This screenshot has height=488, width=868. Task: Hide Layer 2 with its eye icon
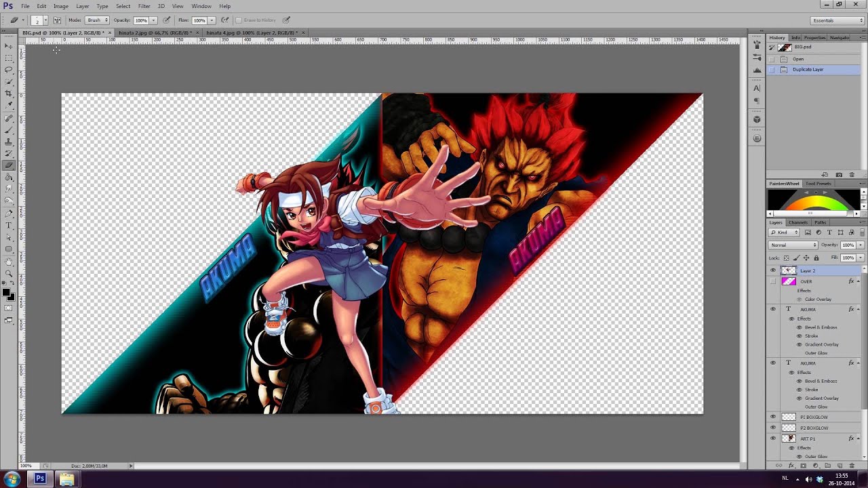click(773, 270)
